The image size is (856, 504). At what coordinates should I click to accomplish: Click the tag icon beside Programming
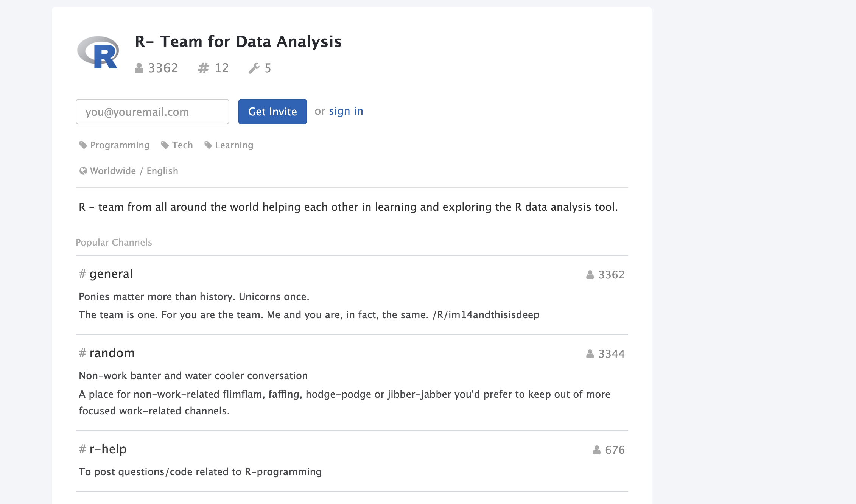click(82, 145)
